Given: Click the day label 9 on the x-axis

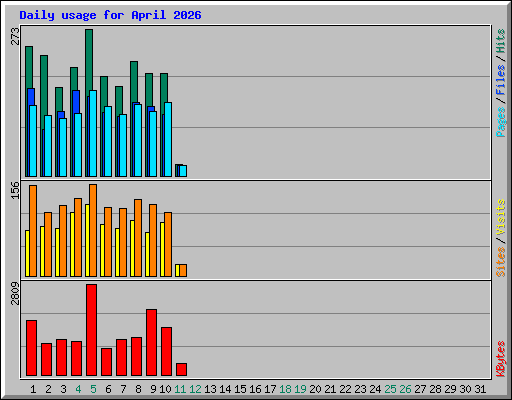Looking at the screenshot, I should [153, 389].
